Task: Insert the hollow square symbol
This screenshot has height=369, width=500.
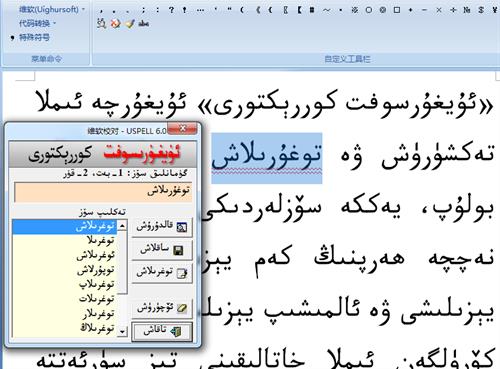Action: point(397,10)
